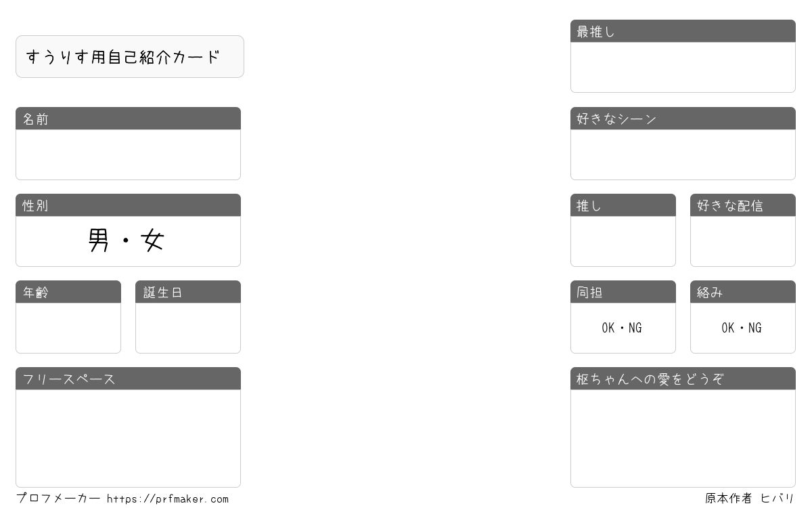Click the 好きな配信 input box

[x=743, y=241]
